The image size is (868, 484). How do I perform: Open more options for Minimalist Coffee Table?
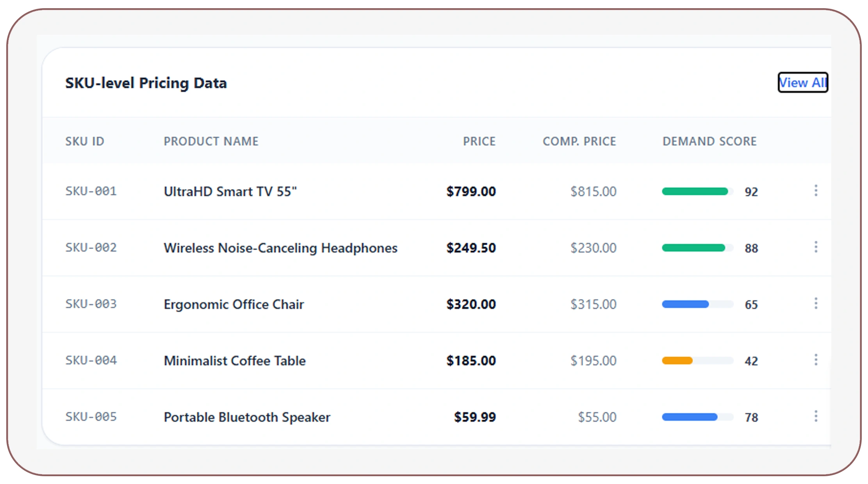point(816,360)
